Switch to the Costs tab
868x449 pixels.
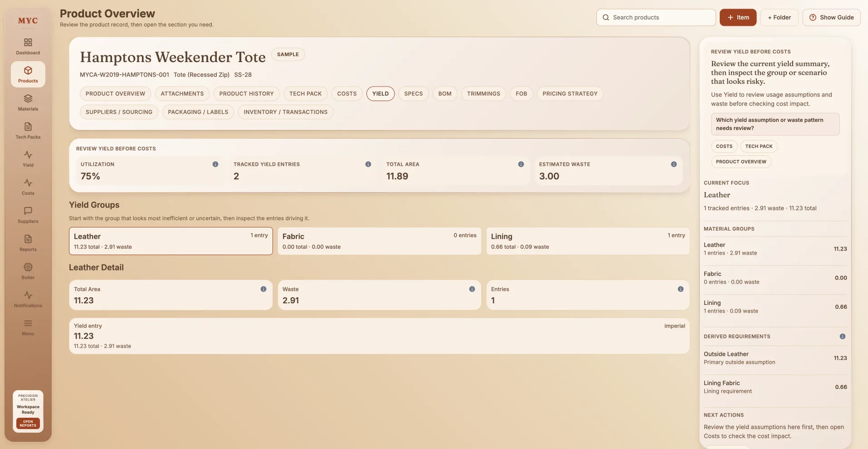click(347, 94)
